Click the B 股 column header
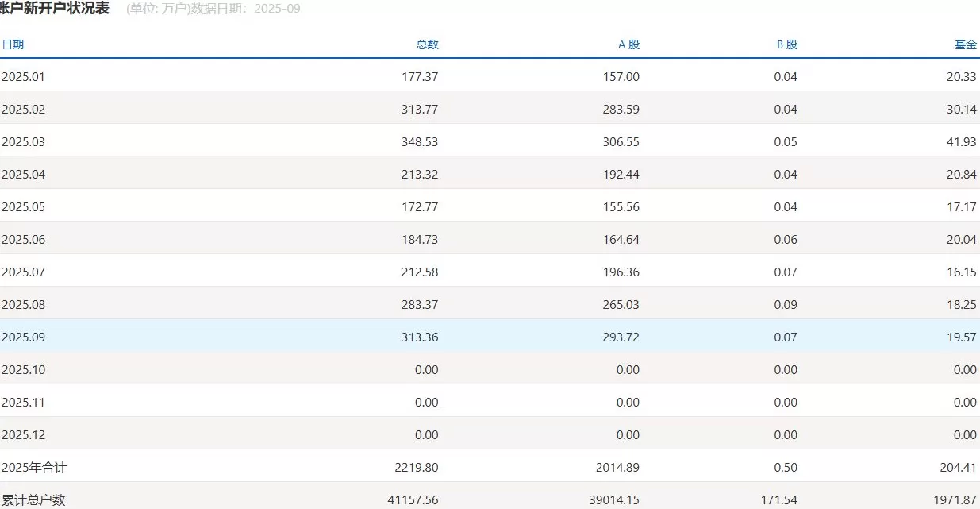 pyautogui.click(x=786, y=44)
